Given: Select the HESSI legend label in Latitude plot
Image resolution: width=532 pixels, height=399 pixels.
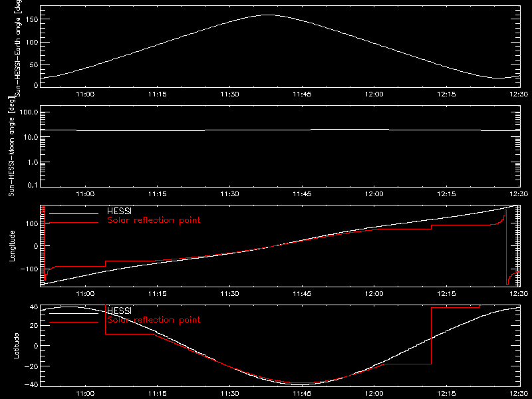Looking at the screenshot, I should pos(119,311).
